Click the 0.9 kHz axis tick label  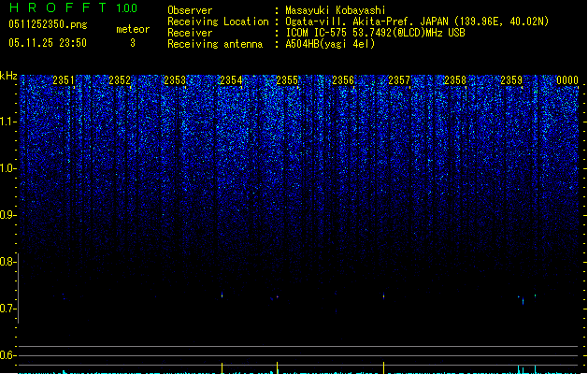(7, 215)
